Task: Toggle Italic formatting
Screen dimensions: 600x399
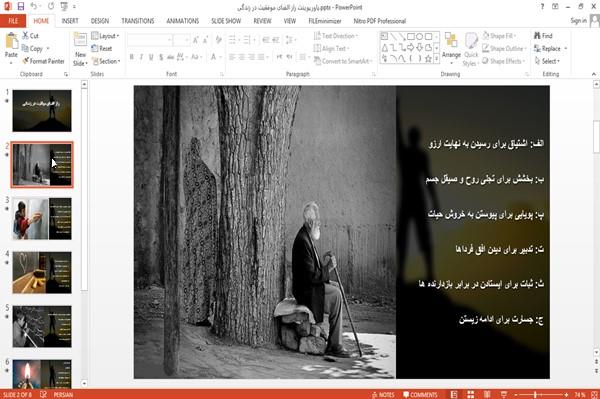Action: (141, 57)
